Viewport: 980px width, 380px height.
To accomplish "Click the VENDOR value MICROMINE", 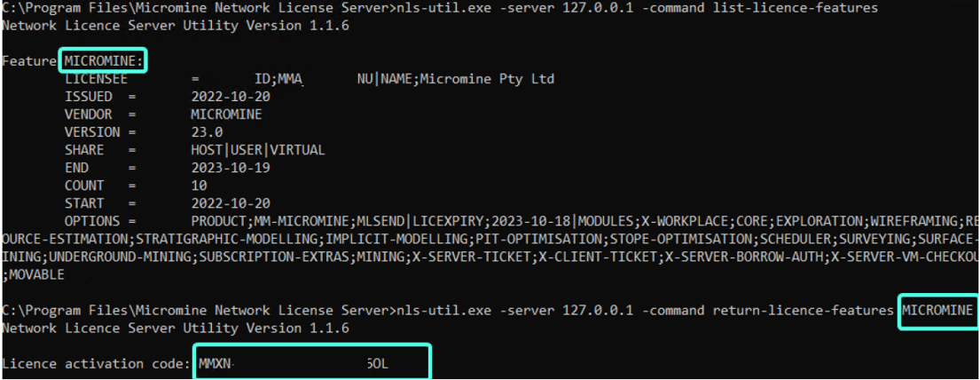I will coord(226,115).
